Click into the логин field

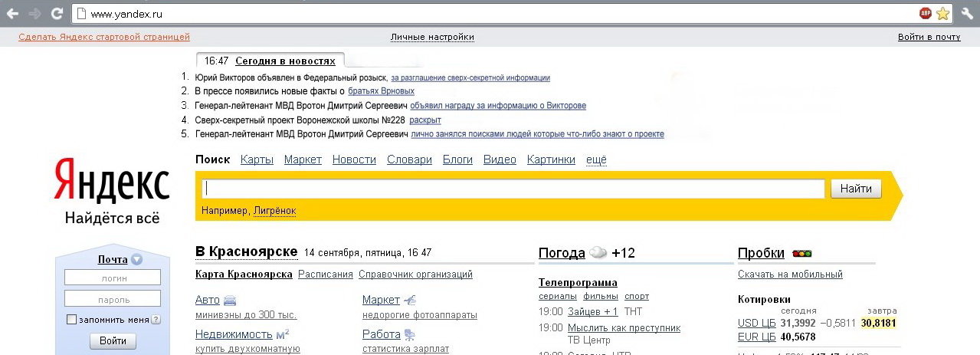113,278
